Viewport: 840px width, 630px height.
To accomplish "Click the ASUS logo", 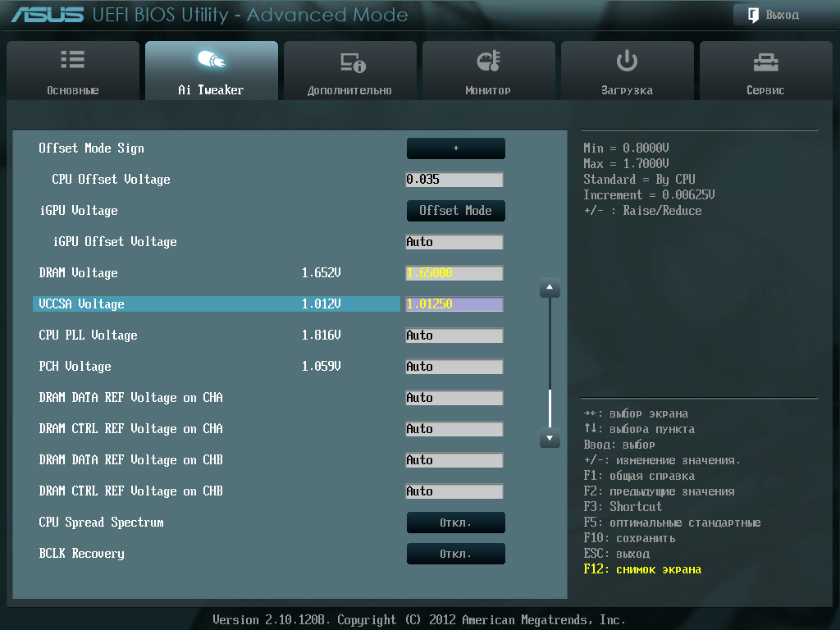I will (x=47, y=15).
